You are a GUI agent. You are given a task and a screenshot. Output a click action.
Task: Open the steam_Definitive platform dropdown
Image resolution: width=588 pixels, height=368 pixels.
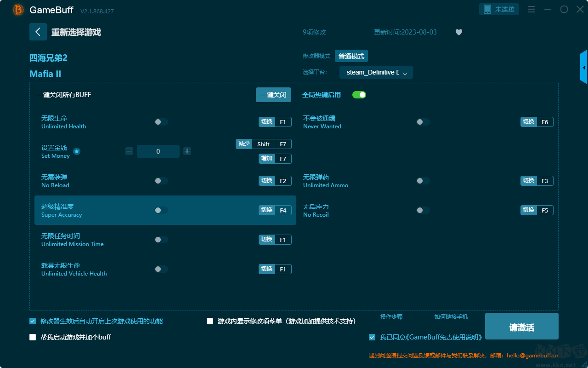tap(376, 72)
